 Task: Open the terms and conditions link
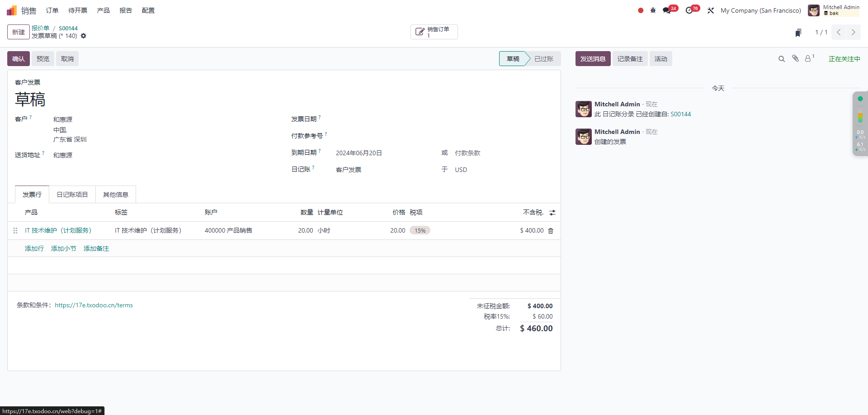(x=94, y=305)
